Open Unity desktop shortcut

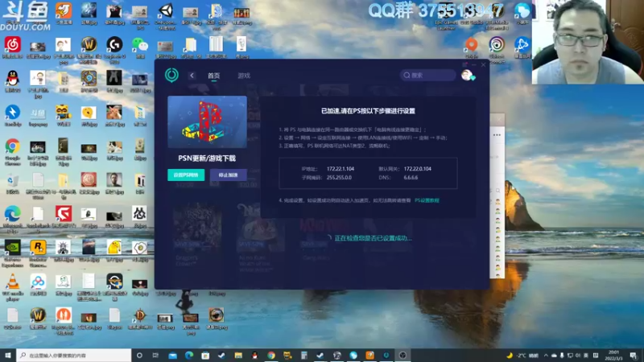166,10
